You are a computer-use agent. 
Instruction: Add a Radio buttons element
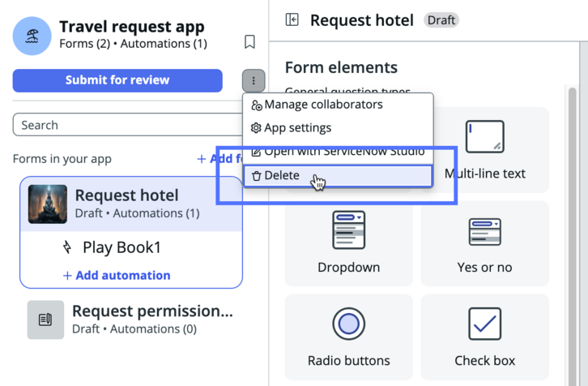(x=349, y=337)
